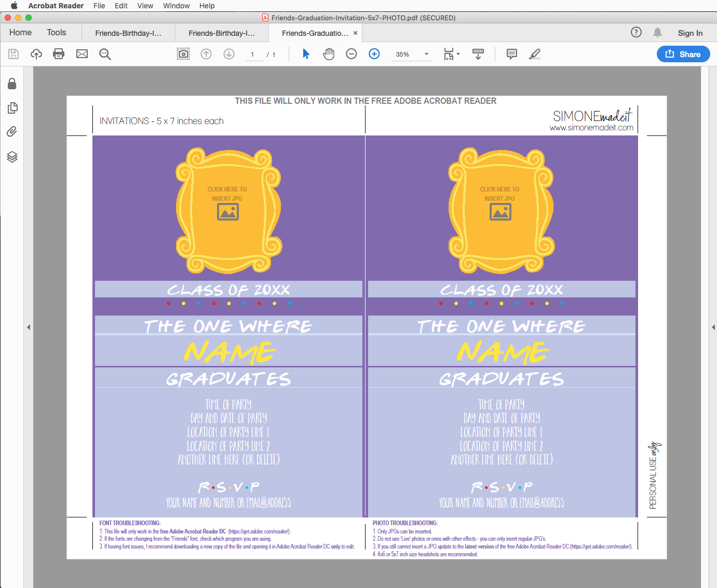Expand the left navigation pane arrow
This screenshot has width=717, height=588.
pos(29,327)
